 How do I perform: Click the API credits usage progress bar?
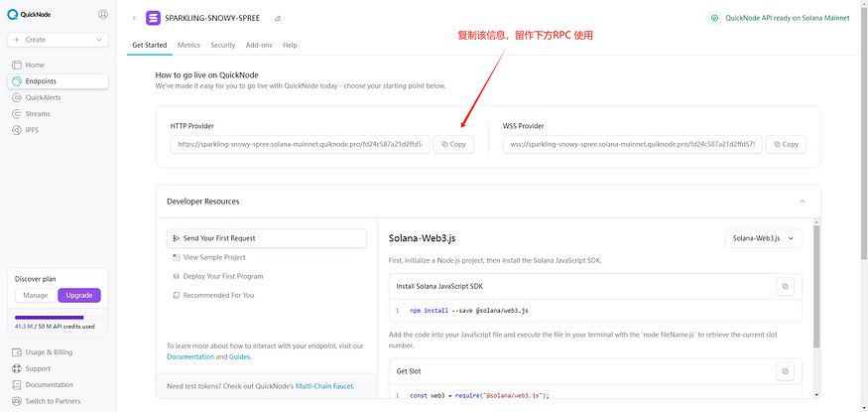click(x=58, y=318)
